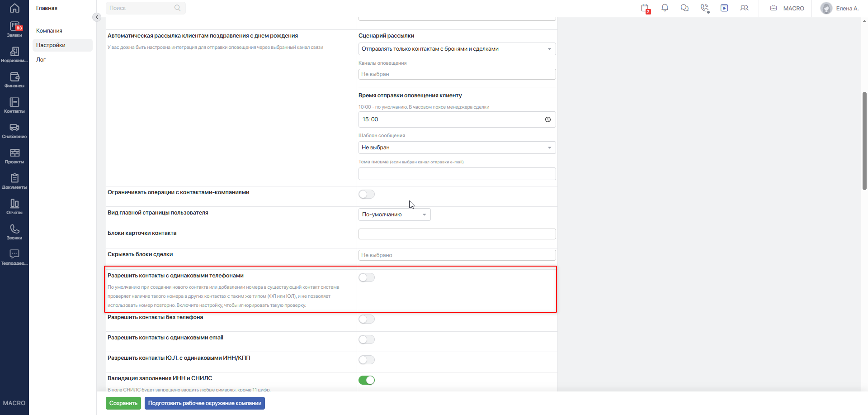Click the clock icon in time field
Image resolution: width=868 pixels, height=415 pixels.
[547, 119]
